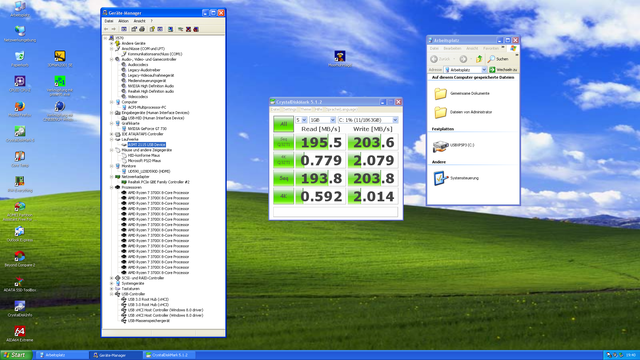The width and height of the screenshot is (640, 360).
Task: Open the Ansicht menu in Geräte-Manager
Action: click(x=139, y=21)
